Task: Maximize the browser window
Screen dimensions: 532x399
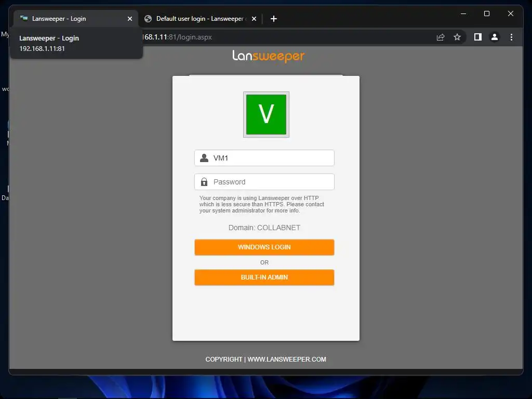Action: [x=486, y=14]
